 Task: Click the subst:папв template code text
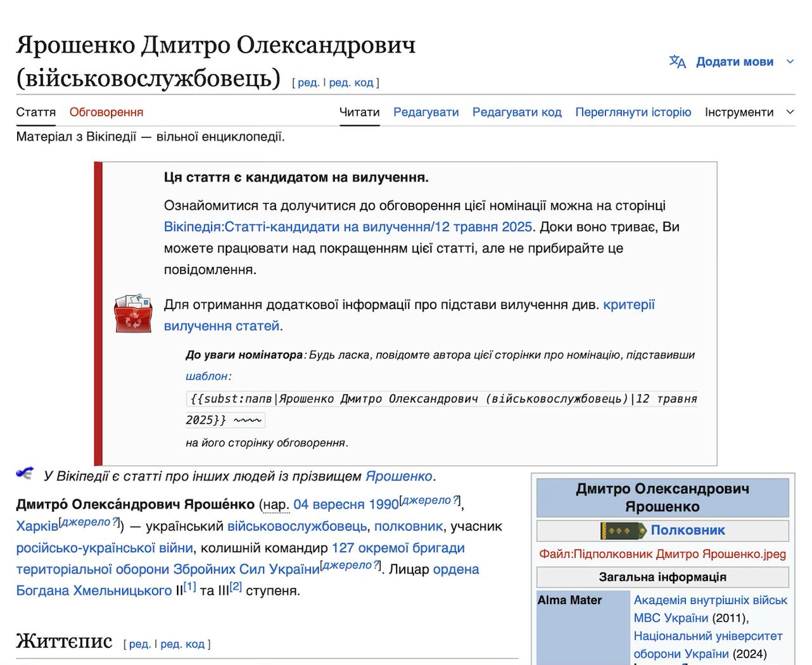(442, 409)
